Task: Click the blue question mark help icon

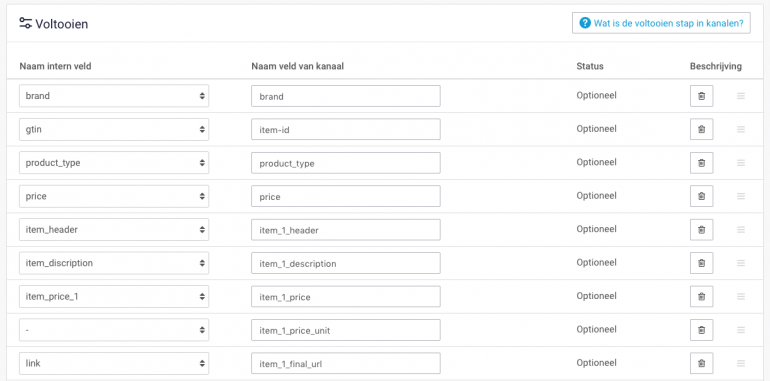Action: point(585,23)
